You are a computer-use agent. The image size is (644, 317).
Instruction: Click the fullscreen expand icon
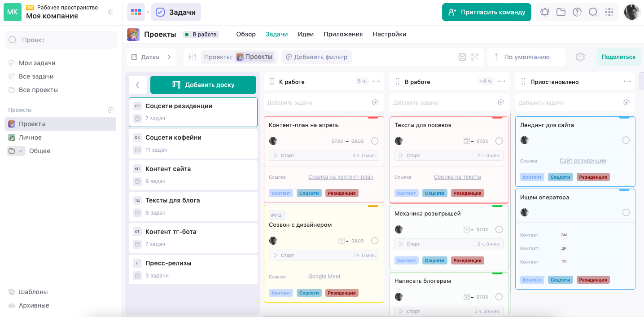tap(475, 57)
